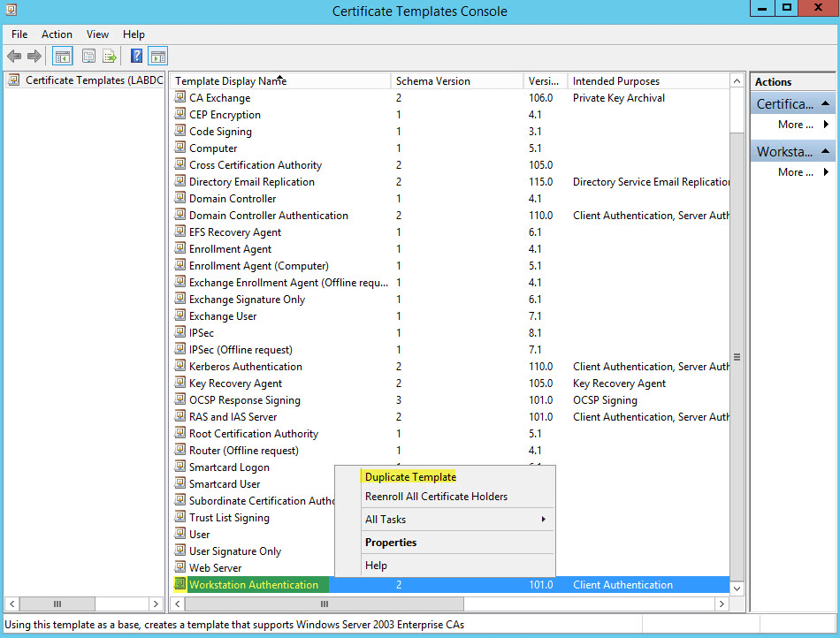Image resolution: width=840 pixels, height=638 pixels.
Task: Select Exchange Signature Only row
Action: (x=450, y=300)
